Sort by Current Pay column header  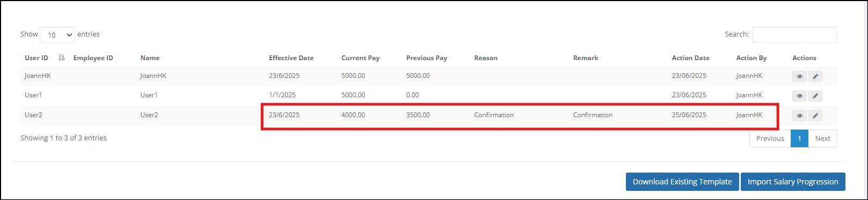[360, 58]
